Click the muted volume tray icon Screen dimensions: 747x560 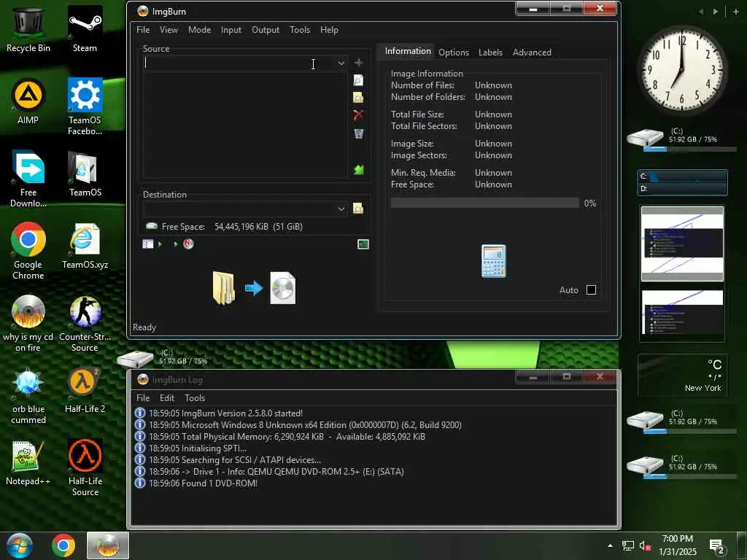click(645, 545)
